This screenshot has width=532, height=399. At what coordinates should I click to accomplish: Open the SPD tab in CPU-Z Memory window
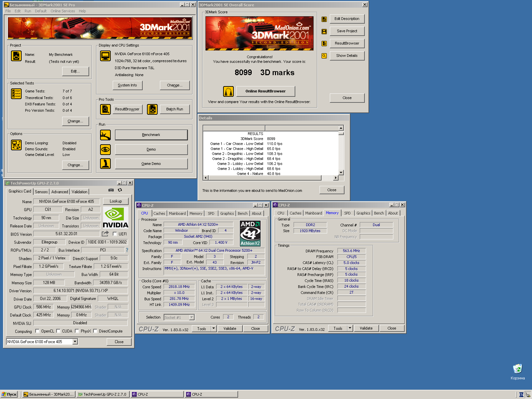(347, 213)
